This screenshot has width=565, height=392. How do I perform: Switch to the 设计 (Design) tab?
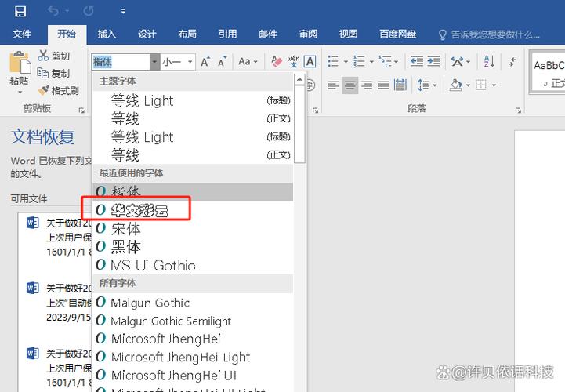(x=147, y=34)
